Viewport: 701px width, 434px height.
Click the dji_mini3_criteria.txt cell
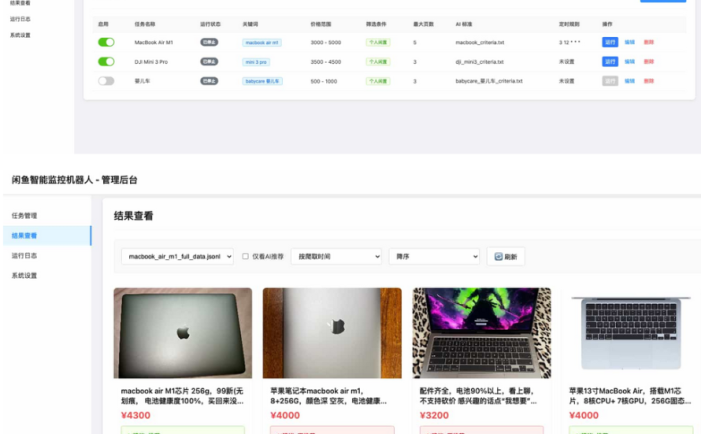(x=479, y=62)
